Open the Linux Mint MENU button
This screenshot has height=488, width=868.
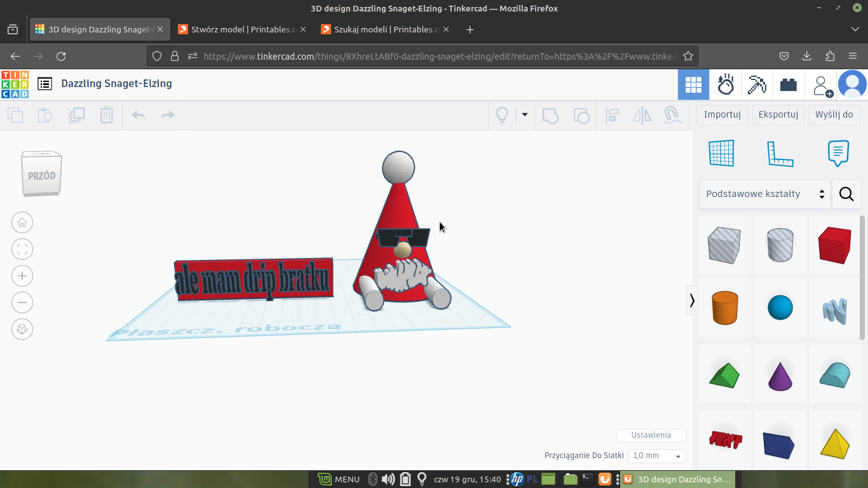tap(339, 479)
